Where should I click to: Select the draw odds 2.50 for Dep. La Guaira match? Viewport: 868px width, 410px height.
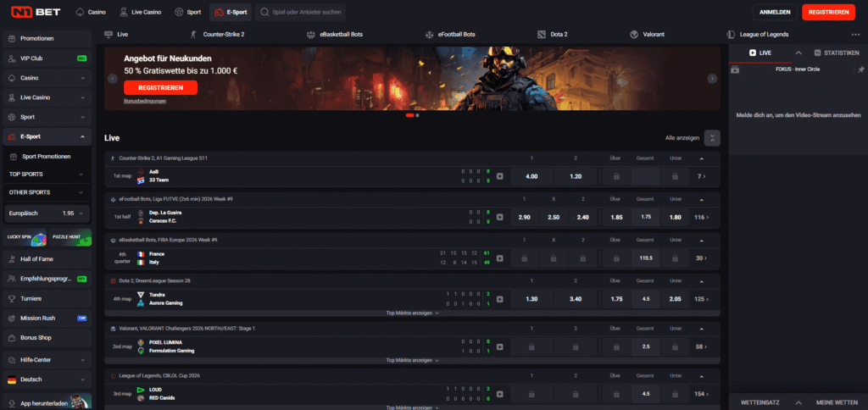click(554, 218)
